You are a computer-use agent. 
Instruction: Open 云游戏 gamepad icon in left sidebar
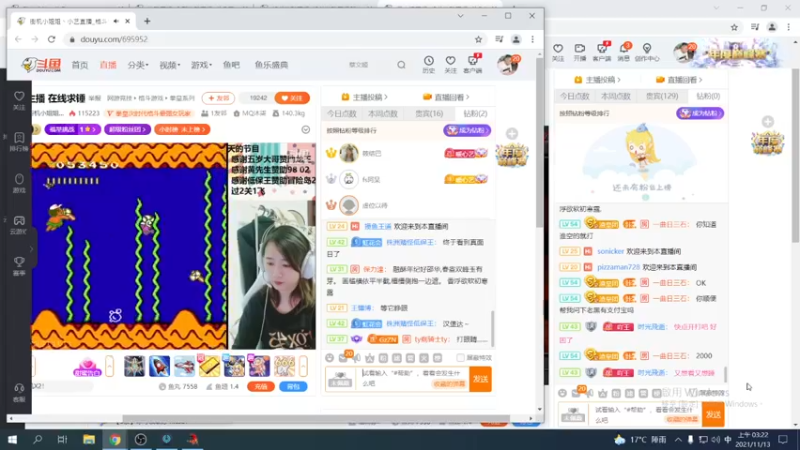(19, 224)
